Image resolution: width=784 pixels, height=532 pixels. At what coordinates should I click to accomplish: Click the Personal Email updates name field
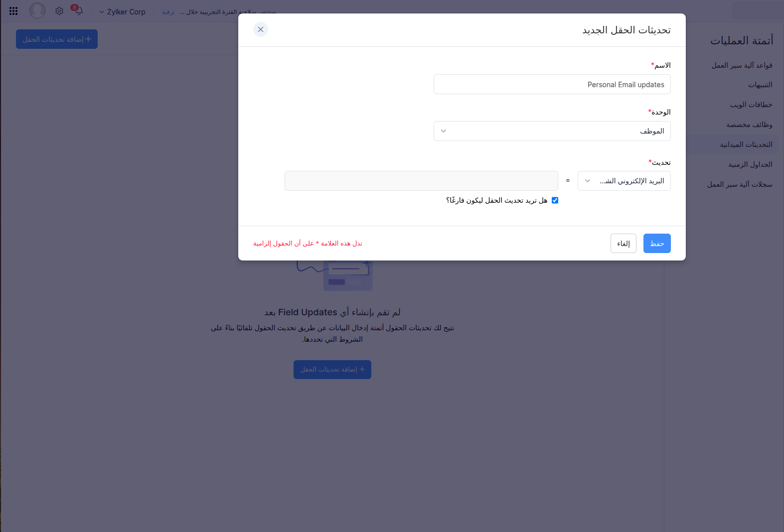[552, 85]
